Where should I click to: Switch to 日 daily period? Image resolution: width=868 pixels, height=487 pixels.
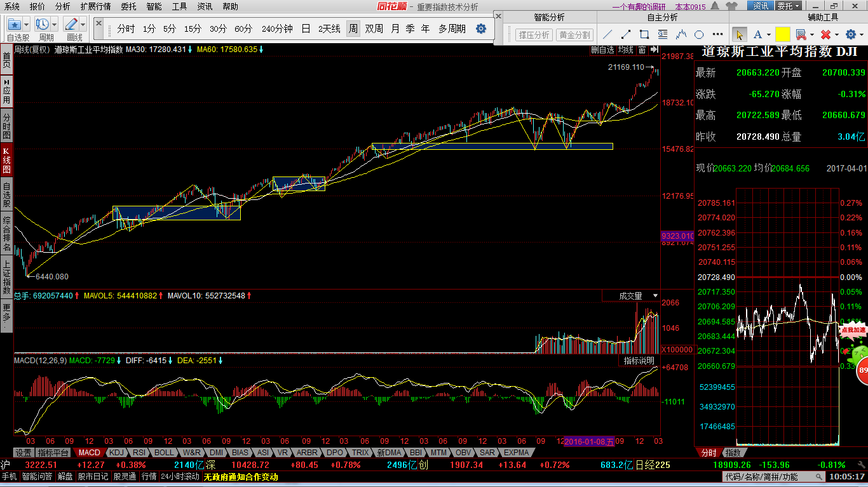[x=306, y=29]
